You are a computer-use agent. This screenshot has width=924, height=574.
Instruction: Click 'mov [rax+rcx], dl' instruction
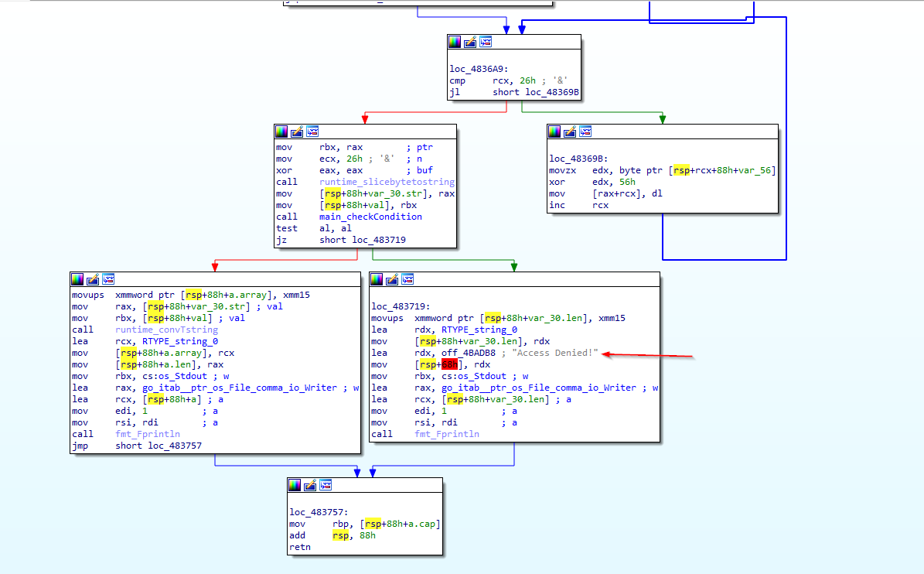click(605, 194)
